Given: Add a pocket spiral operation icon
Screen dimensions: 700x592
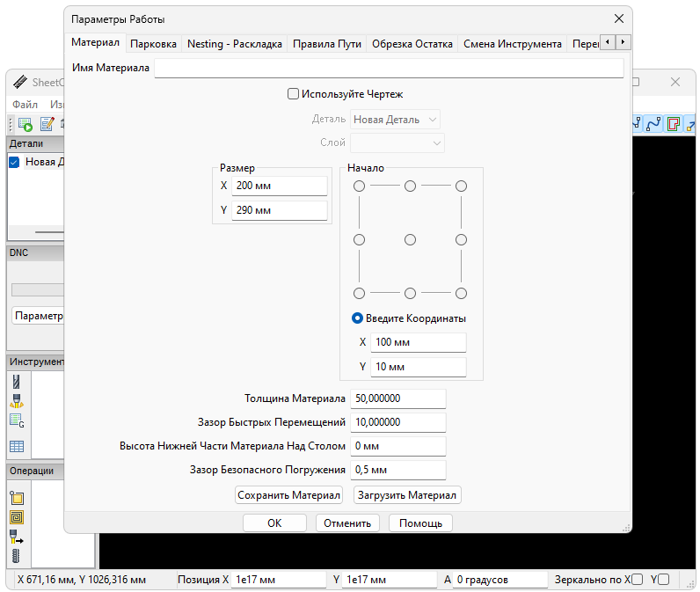Looking at the screenshot, I should 17,517.
